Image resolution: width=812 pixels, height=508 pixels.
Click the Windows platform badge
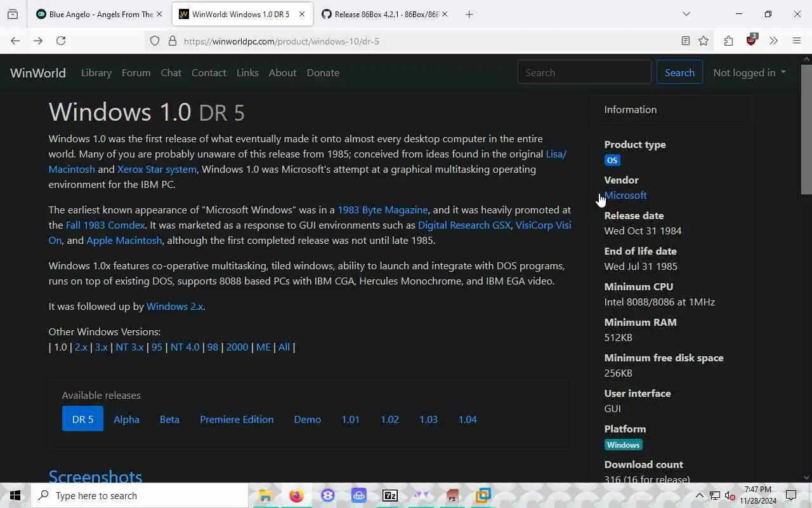[x=624, y=444]
